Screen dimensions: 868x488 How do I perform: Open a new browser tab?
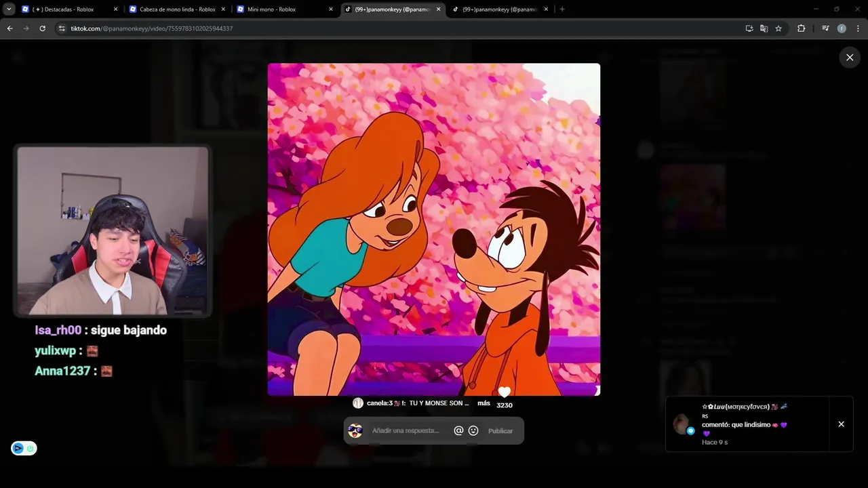click(562, 9)
